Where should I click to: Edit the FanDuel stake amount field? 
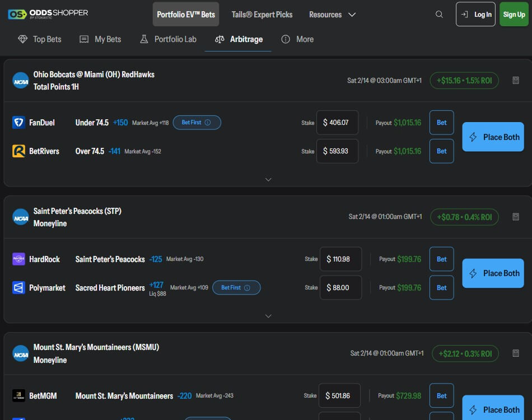pos(337,123)
